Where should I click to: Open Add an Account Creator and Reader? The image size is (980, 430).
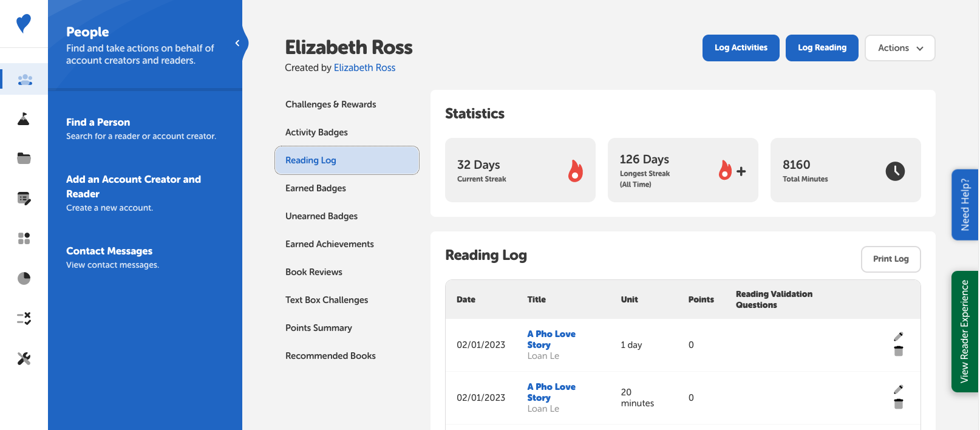pos(134,186)
